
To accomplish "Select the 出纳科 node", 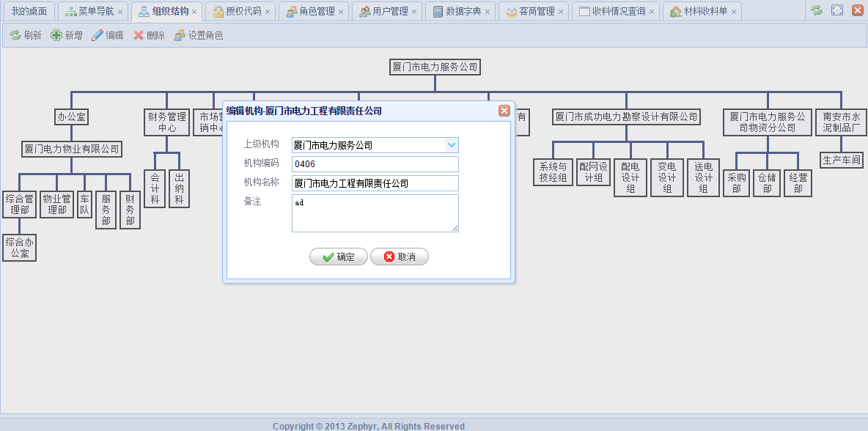I will pyautogui.click(x=179, y=188).
